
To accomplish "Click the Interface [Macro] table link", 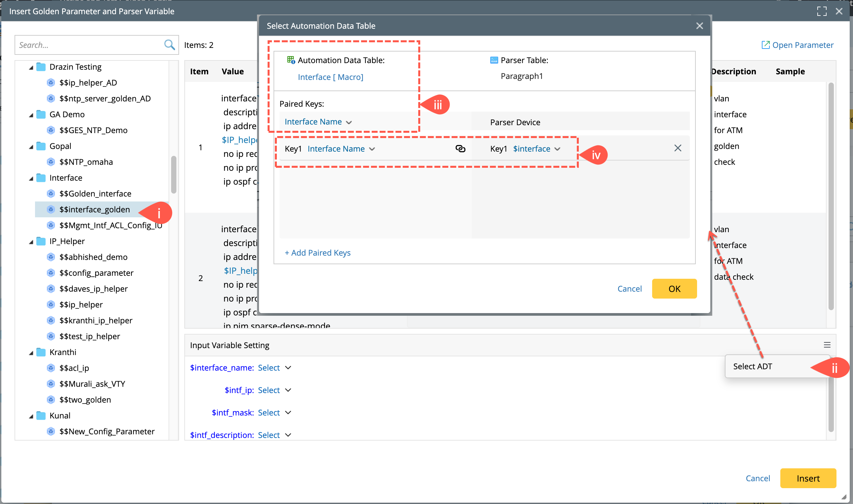I will tap(330, 77).
